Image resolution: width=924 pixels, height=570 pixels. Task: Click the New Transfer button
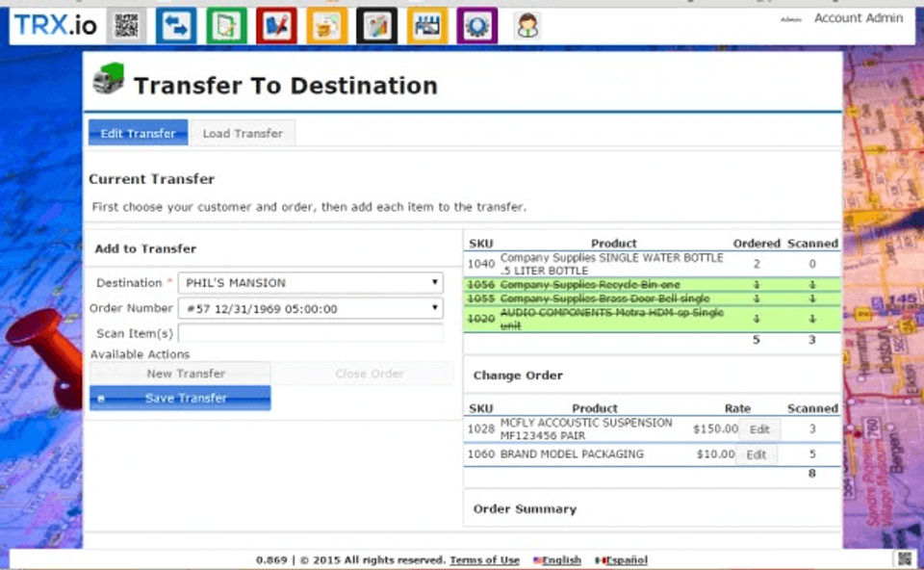[180, 374]
